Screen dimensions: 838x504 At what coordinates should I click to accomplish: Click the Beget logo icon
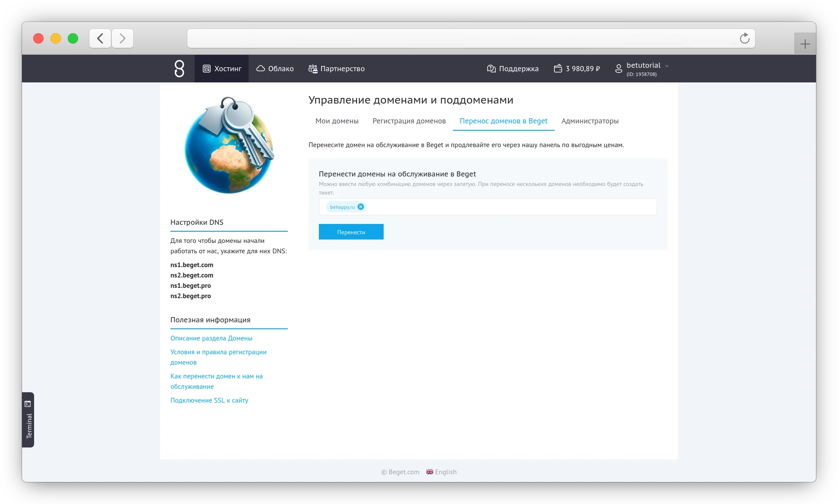coord(180,68)
